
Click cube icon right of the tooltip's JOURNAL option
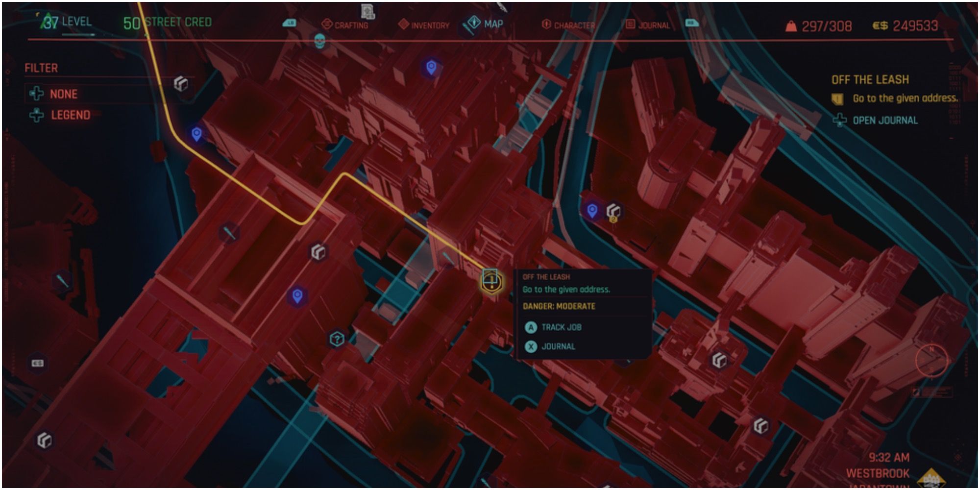[x=719, y=361]
